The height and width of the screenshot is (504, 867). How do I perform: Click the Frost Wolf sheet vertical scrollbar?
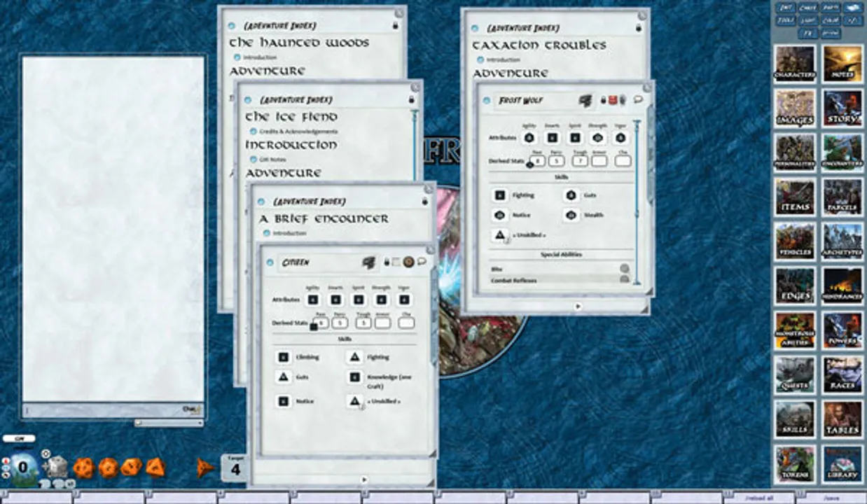[x=637, y=202]
